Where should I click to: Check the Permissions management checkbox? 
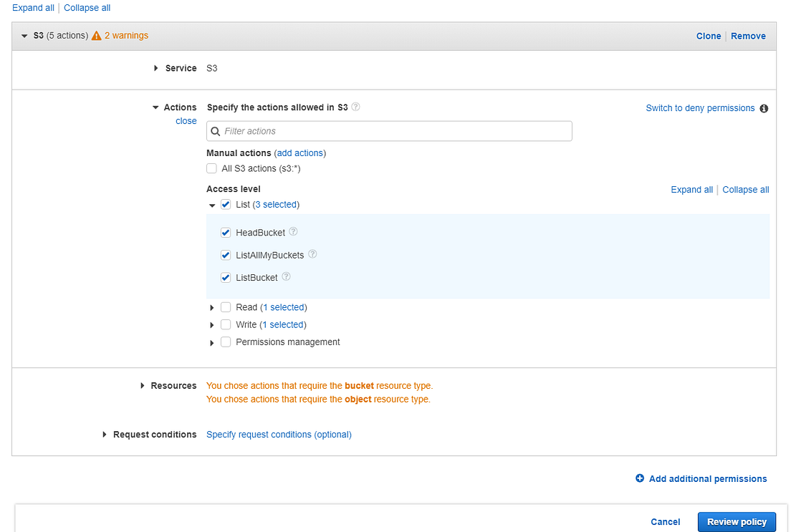(226, 342)
